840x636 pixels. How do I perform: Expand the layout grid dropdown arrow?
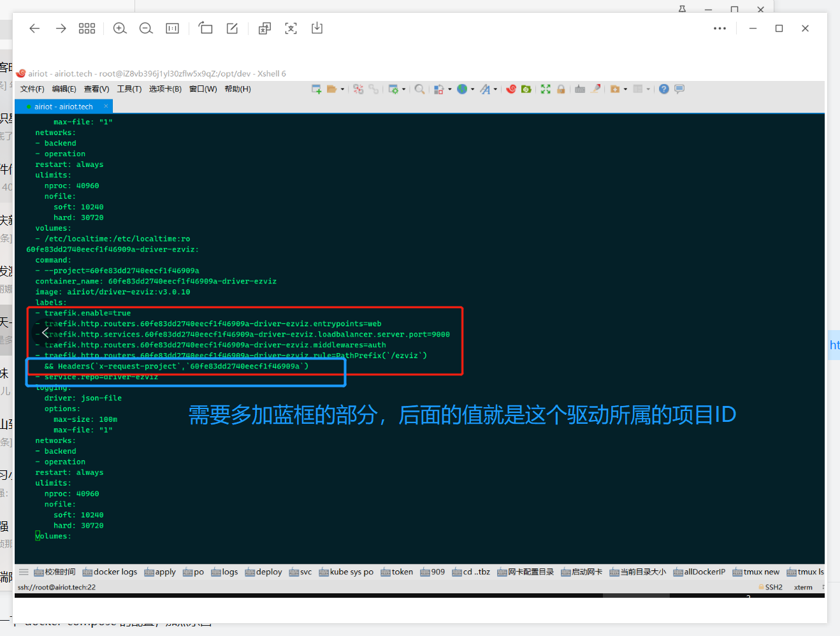pos(648,89)
